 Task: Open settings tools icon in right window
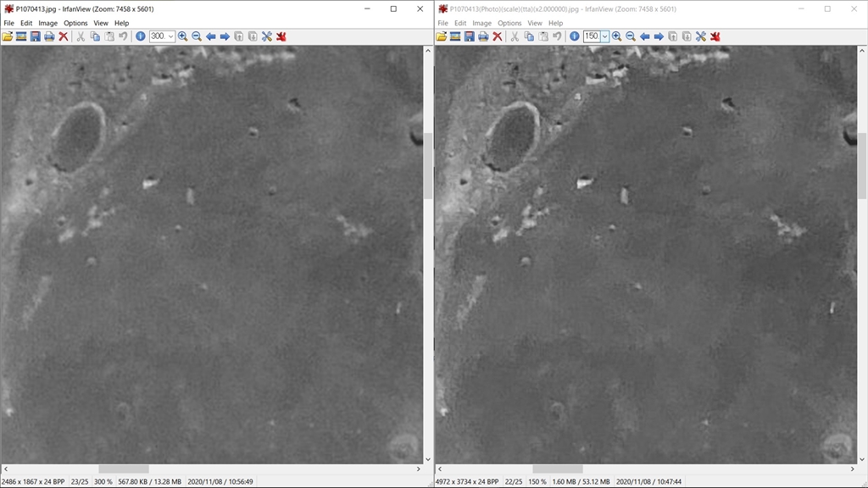tap(701, 36)
